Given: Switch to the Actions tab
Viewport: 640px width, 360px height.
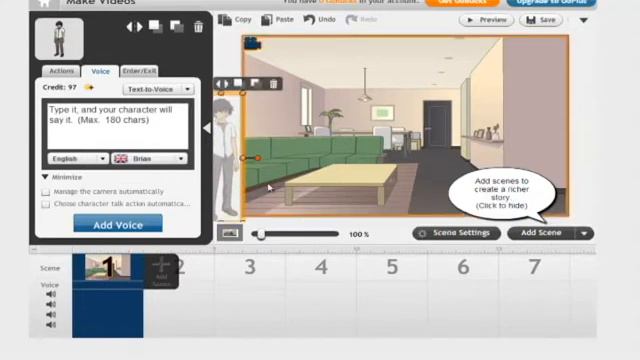Looking at the screenshot, I should [61, 71].
